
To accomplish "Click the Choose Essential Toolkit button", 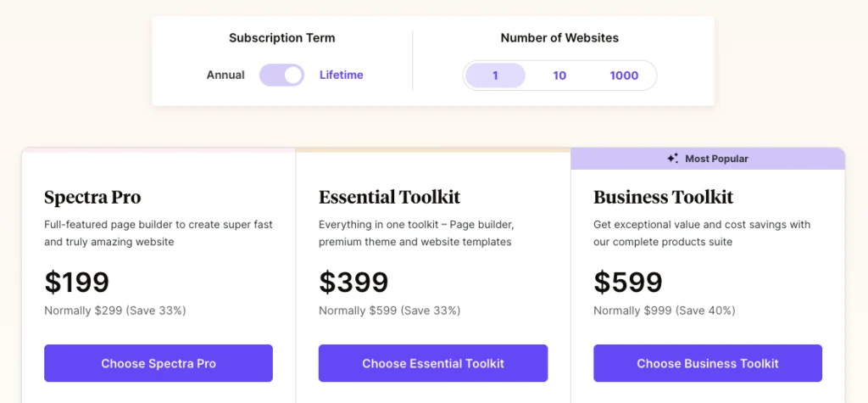I will pyautogui.click(x=433, y=363).
